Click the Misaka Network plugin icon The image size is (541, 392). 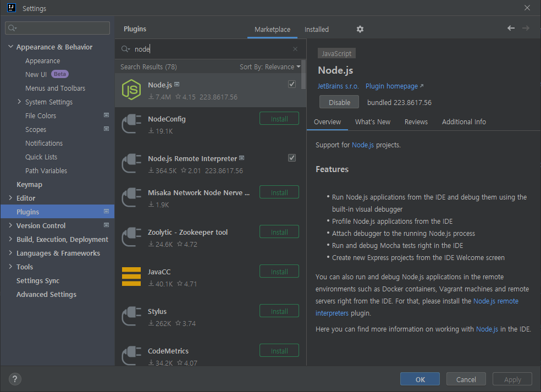coord(131,197)
